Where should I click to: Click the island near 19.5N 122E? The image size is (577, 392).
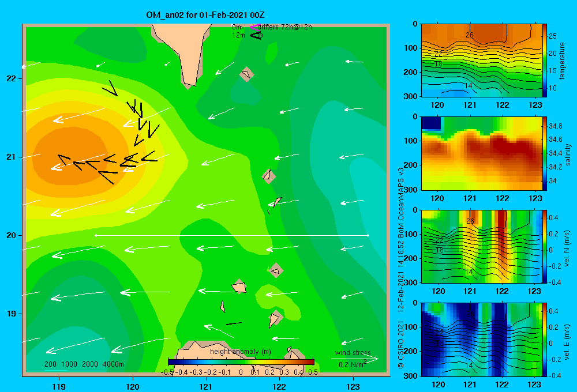276,270
